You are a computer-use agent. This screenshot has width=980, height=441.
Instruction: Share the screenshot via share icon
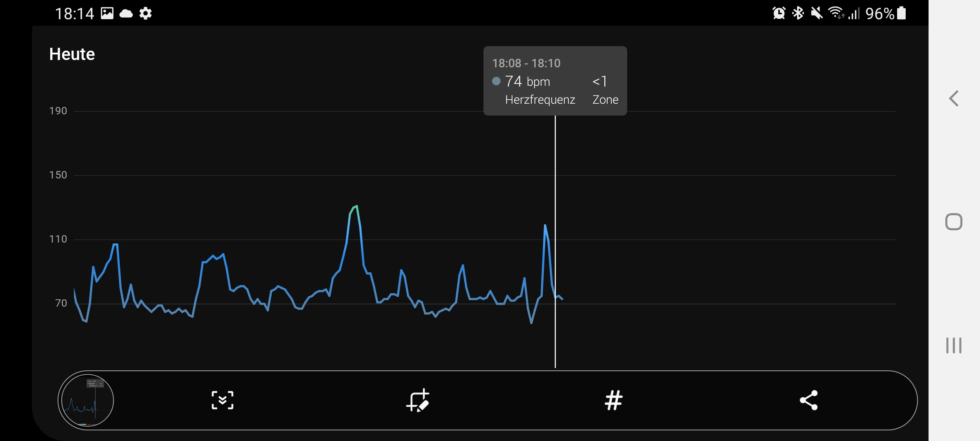(808, 400)
